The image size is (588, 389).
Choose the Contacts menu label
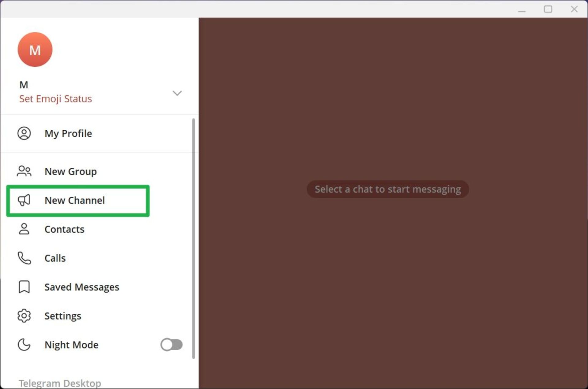pyautogui.click(x=64, y=229)
